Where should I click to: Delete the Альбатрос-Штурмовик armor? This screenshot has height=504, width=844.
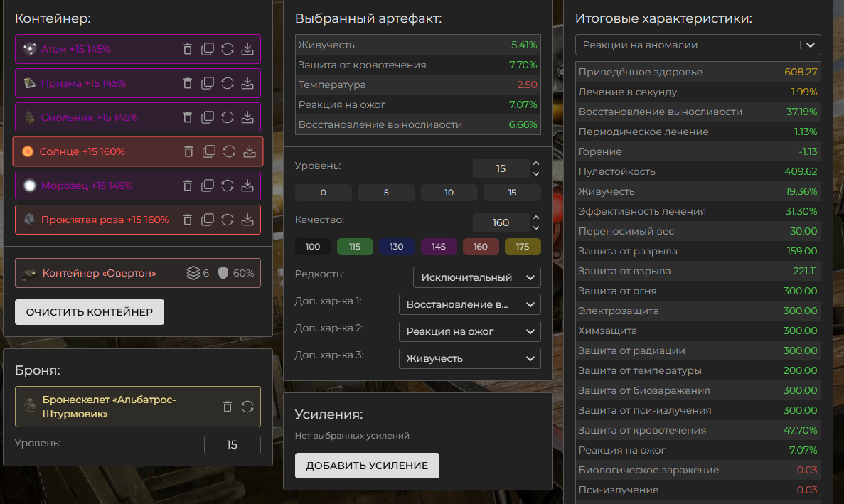click(x=228, y=407)
